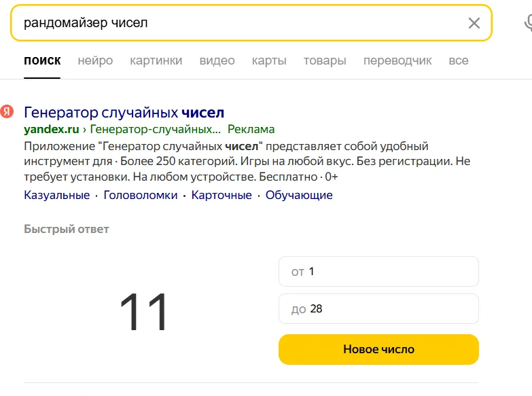The image size is (532, 396).
Task: Open the «Обучающие» sitelink
Action: pyautogui.click(x=299, y=195)
